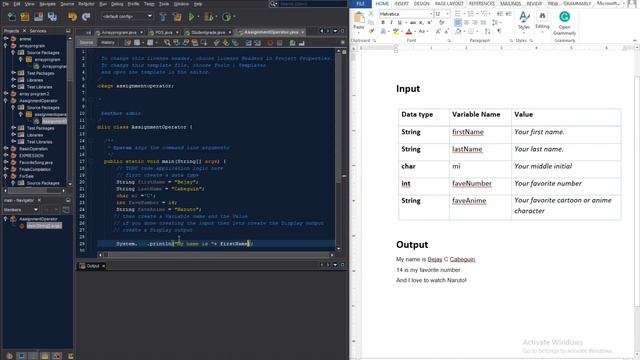This screenshot has height=360, width=640.
Task: Open the Editing group button in Word
Action: point(542,20)
